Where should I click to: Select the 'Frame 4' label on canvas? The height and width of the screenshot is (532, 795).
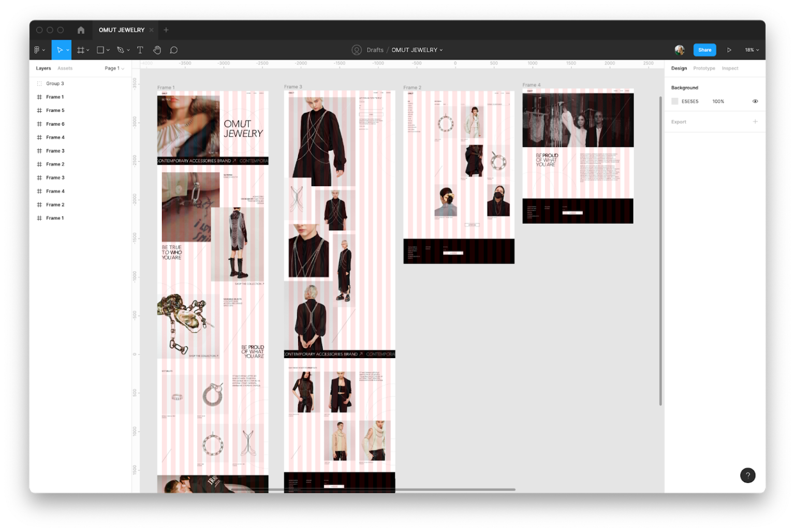click(x=532, y=85)
